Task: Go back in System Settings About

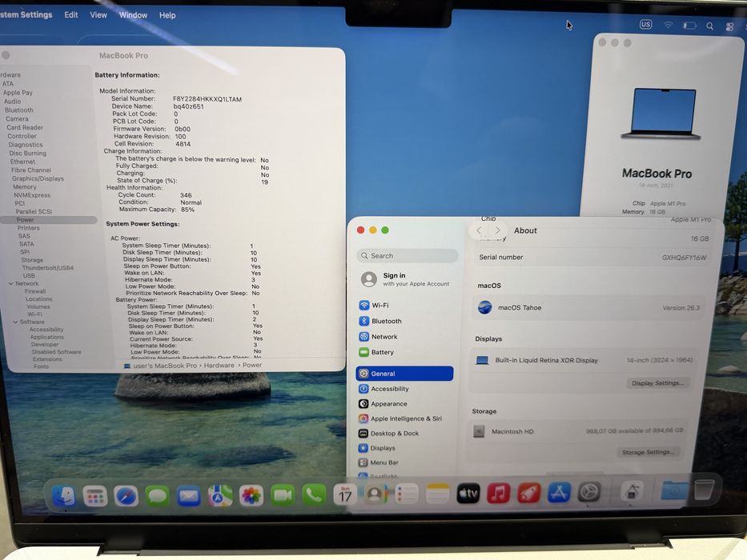Action: coord(479,230)
